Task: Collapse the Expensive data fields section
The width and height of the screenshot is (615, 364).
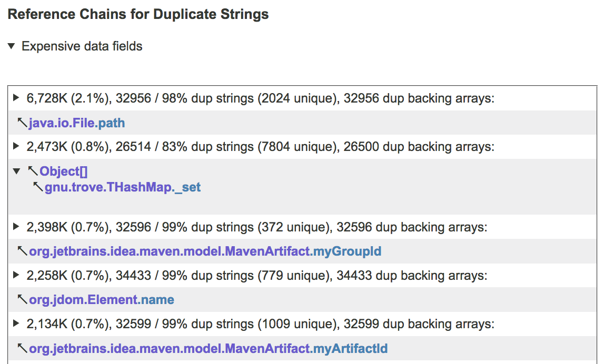Action: tap(12, 46)
